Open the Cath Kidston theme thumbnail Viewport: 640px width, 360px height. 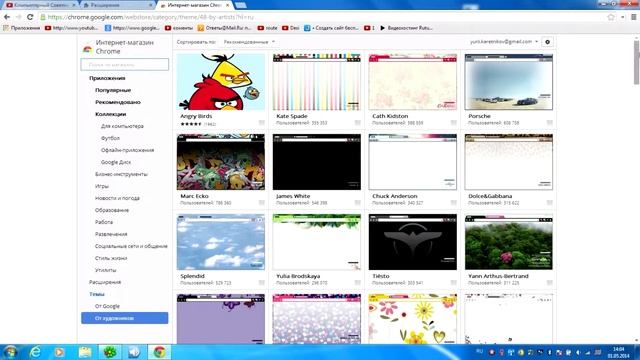[413, 82]
